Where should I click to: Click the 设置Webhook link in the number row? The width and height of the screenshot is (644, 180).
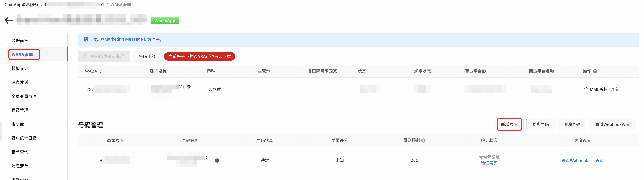click(575, 161)
